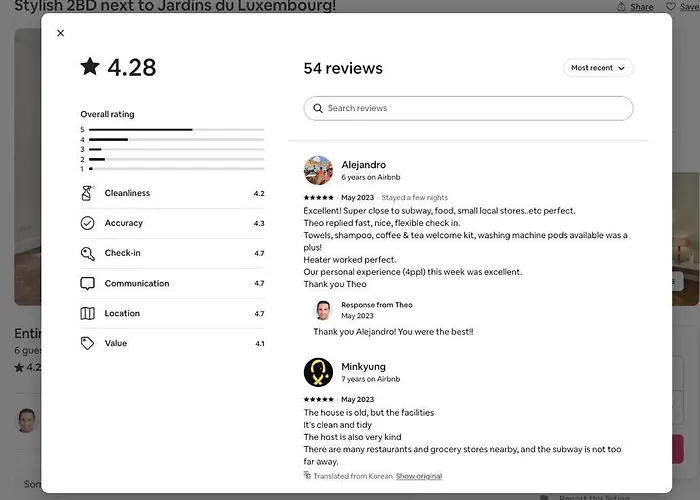Open Minkyung's profile avatar

318,372
